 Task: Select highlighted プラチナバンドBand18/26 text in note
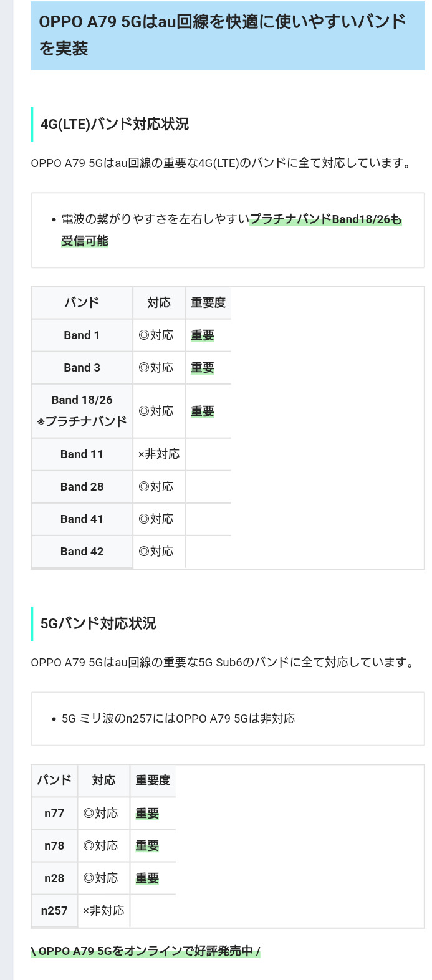click(x=325, y=219)
